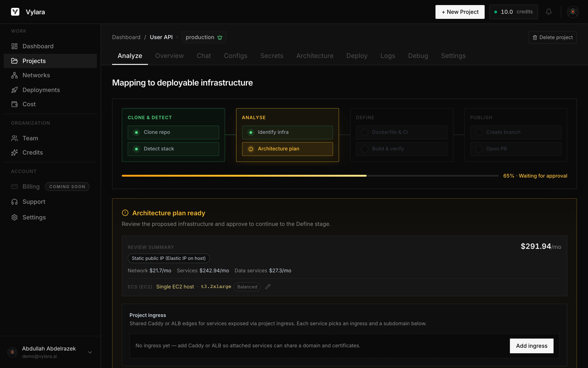This screenshot has width=588, height=368.
Task: Open the Chat tab
Action: click(x=204, y=56)
